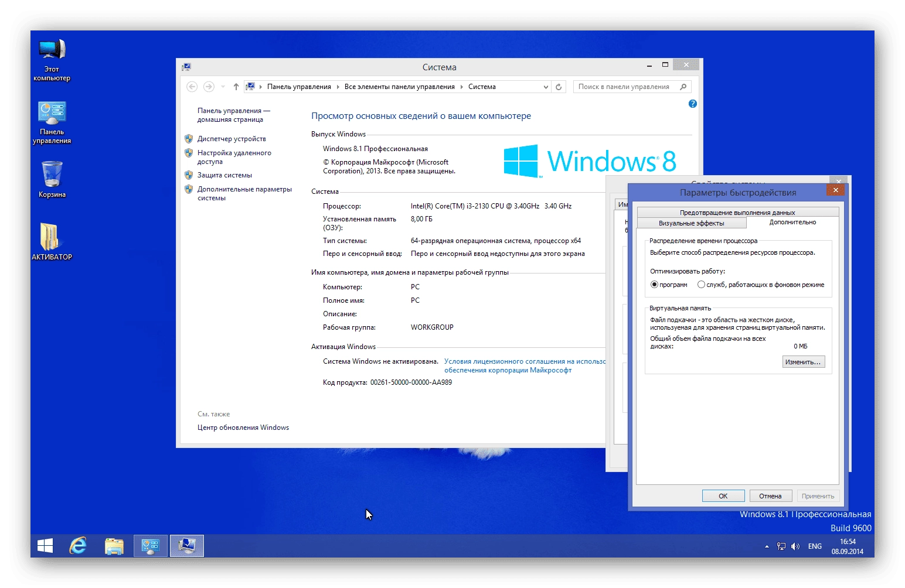
Task: Show hidden tray icons arrow
Action: [x=767, y=546]
